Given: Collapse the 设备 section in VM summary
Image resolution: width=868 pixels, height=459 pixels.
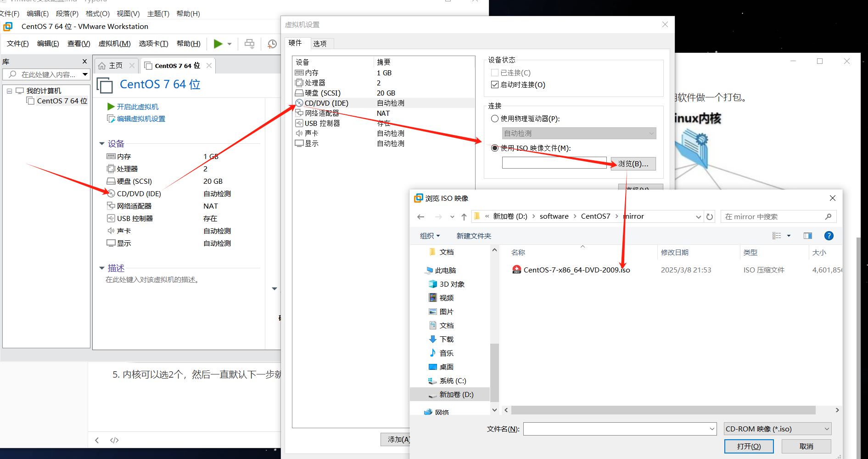Looking at the screenshot, I should point(102,144).
